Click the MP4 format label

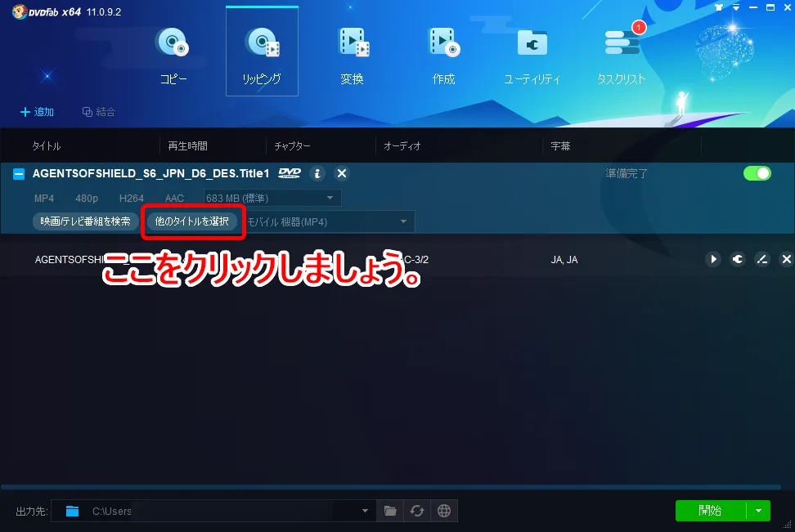pyautogui.click(x=44, y=198)
